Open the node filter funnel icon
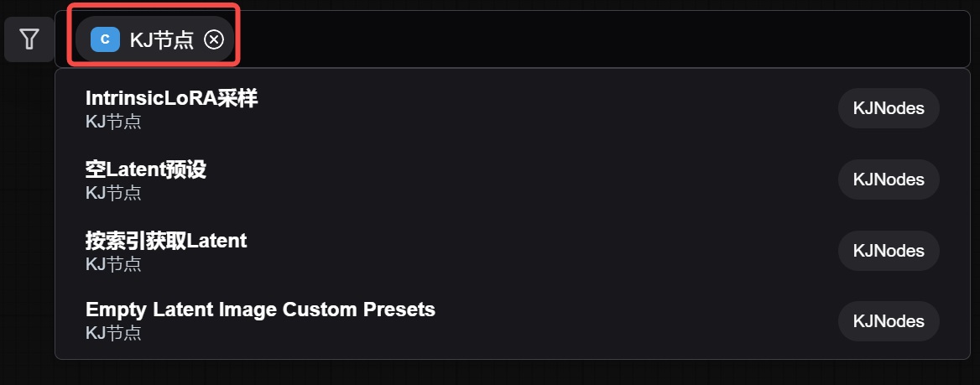This screenshot has width=980, height=385. click(x=29, y=39)
